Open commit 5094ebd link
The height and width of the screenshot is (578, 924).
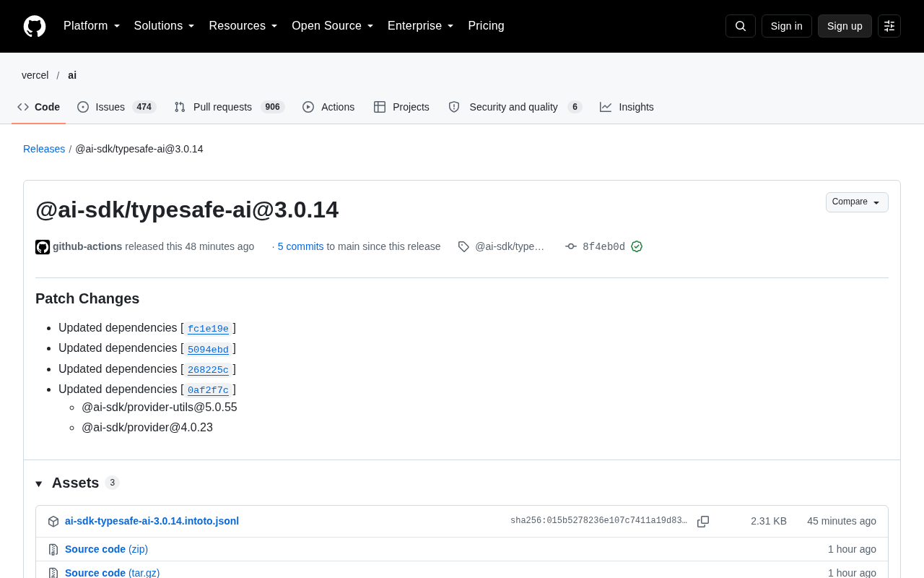pyautogui.click(x=208, y=349)
